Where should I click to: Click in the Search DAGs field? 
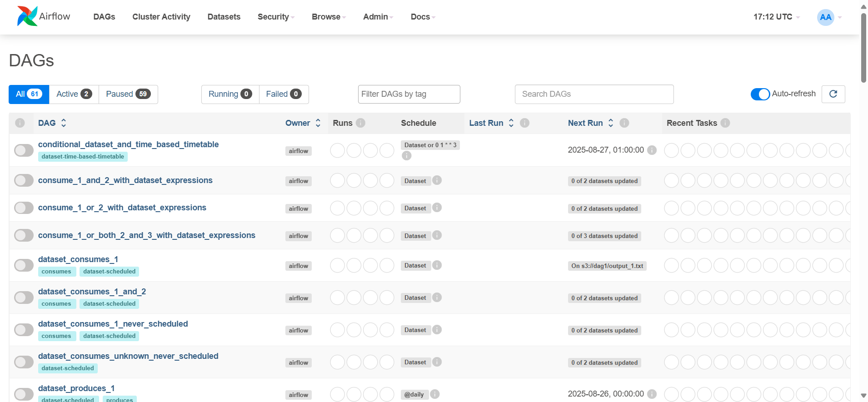(x=594, y=94)
